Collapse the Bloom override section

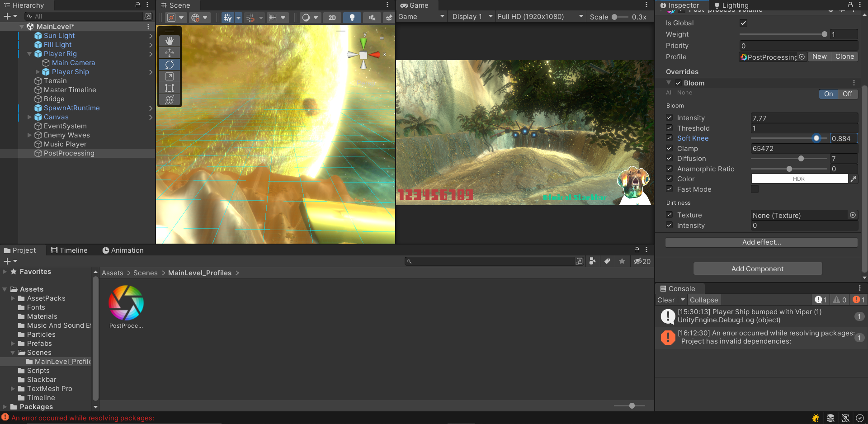pos(669,83)
